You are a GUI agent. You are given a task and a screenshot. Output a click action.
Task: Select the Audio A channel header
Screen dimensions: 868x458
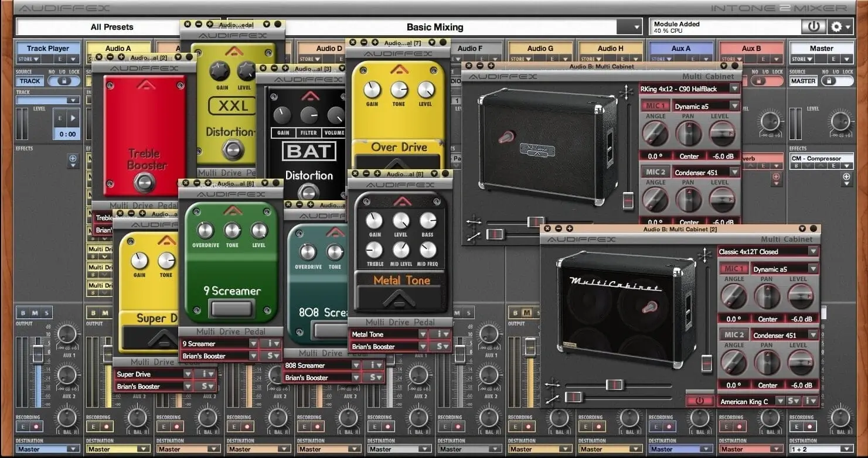click(118, 49)
